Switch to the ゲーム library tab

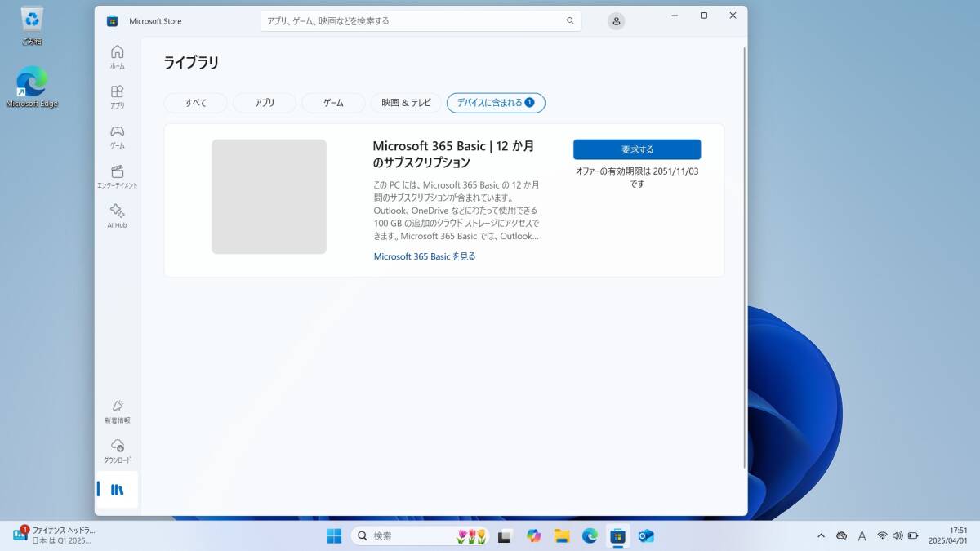pos(333,103)
